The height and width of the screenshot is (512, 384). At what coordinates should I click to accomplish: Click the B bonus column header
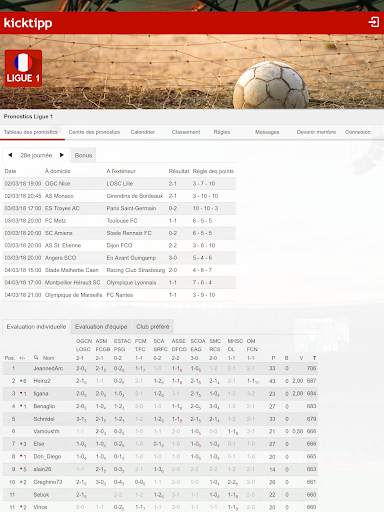286,358
